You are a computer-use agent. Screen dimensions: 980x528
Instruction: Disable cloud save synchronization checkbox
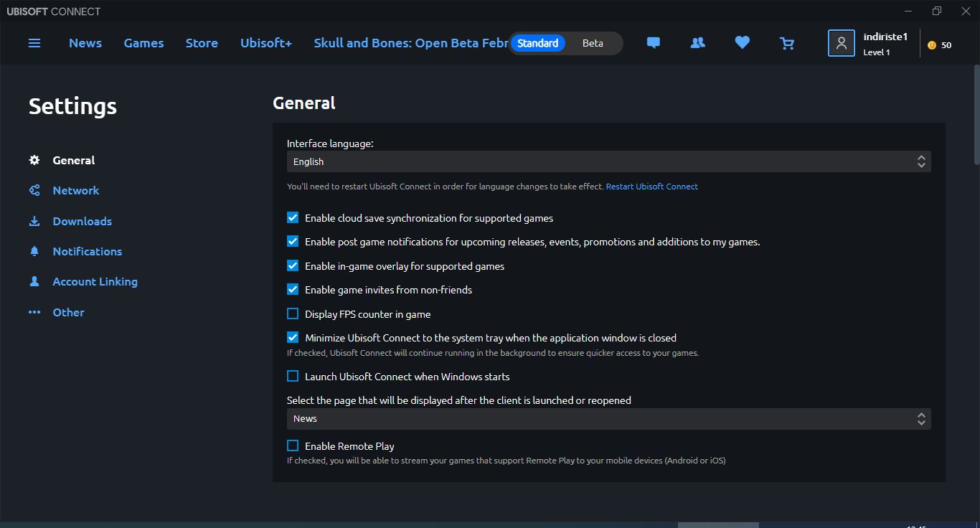point(293,217)
